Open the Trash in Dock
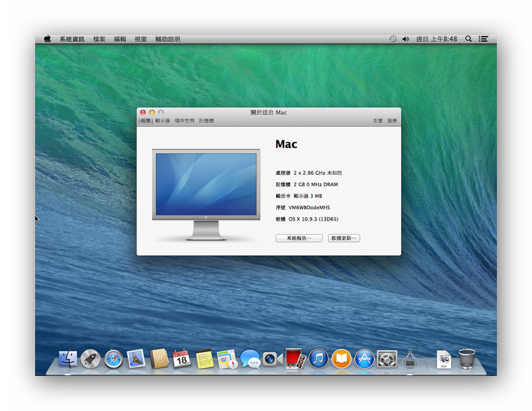This screenshot has height=411, width=532. coord(467,359)
